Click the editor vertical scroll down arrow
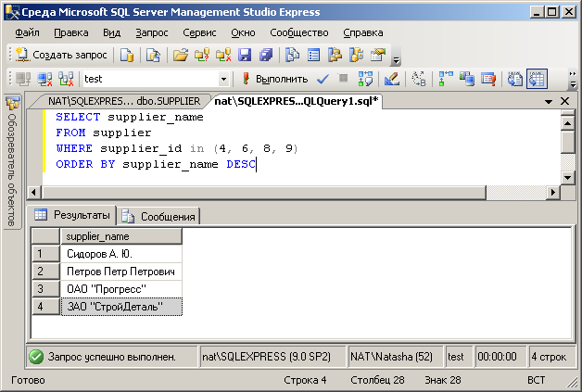The height and width of the screenshot is (392, 582). (x=568, y=177)
